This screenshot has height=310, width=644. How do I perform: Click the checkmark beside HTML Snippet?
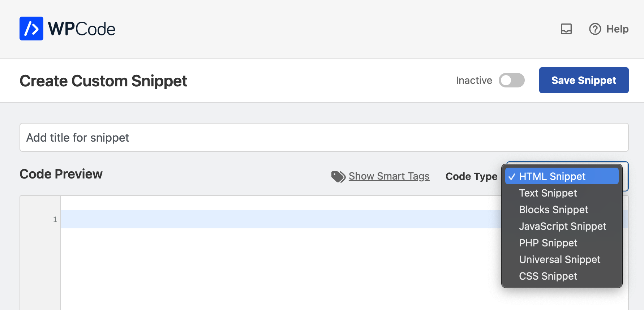tap(512, 177)
